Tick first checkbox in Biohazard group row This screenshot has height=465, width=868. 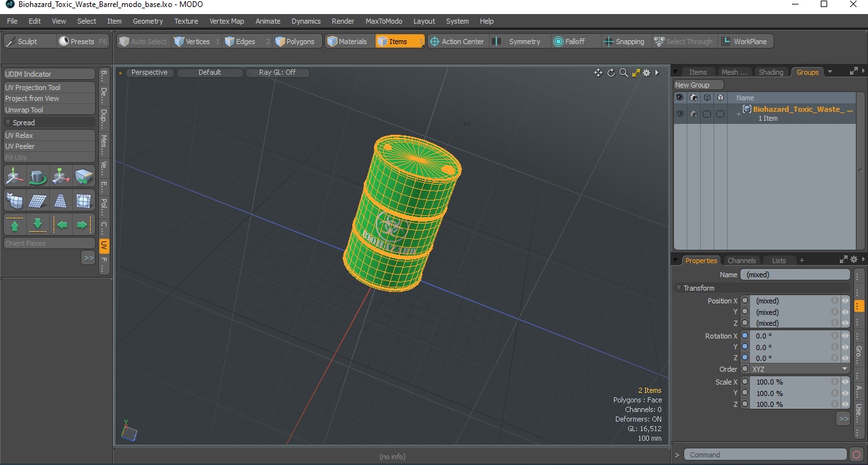click(707, 114)
